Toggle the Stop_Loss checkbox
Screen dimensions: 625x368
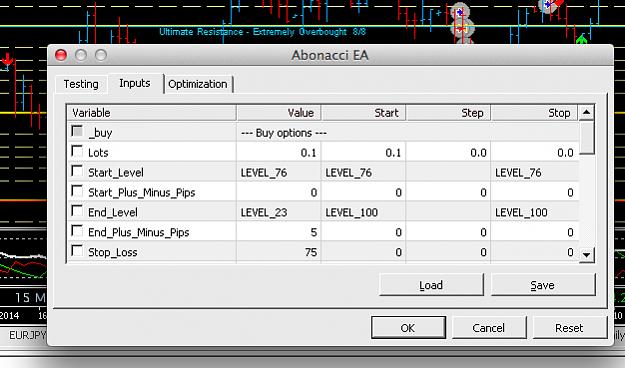point(77,251)
